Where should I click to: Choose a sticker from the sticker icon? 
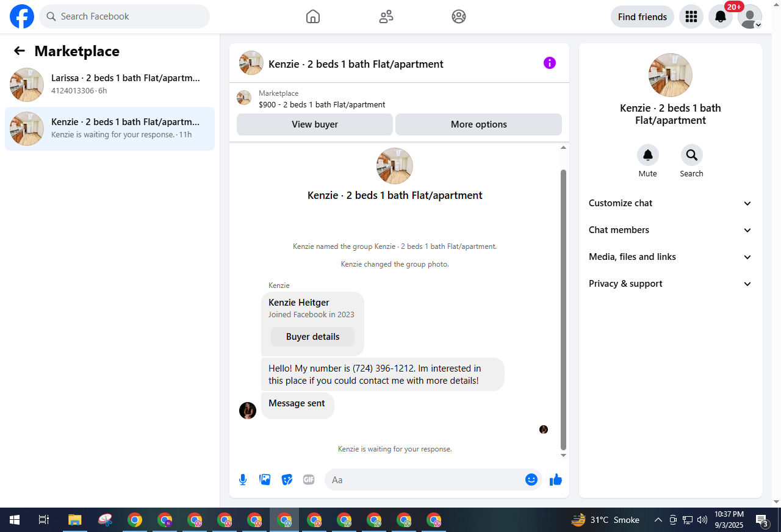click(x=287, y=480)
